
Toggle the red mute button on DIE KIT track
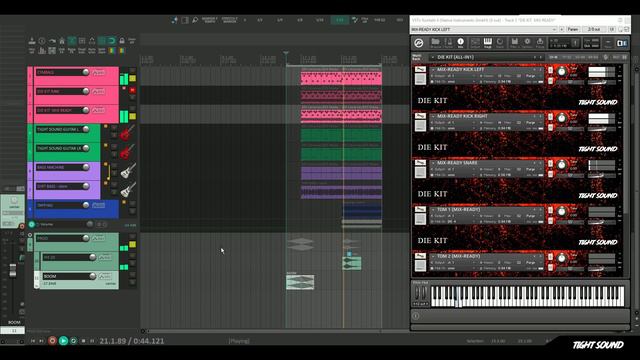(133, 90)
